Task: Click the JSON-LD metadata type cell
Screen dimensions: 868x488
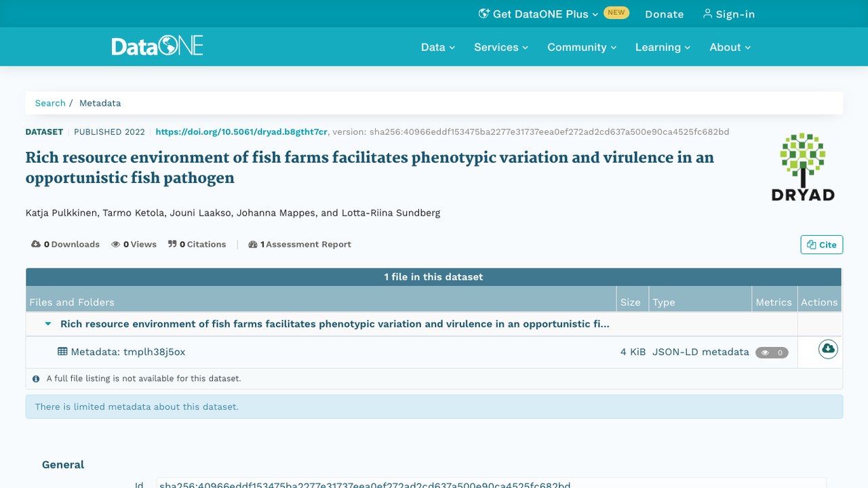Action: click(701, 352)
